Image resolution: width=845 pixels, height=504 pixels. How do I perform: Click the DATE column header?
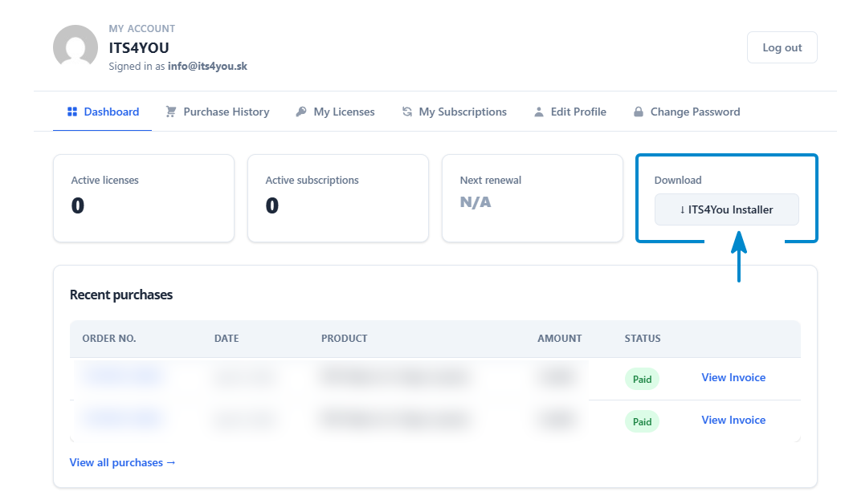pyautogui.click(x=227, y=339)
